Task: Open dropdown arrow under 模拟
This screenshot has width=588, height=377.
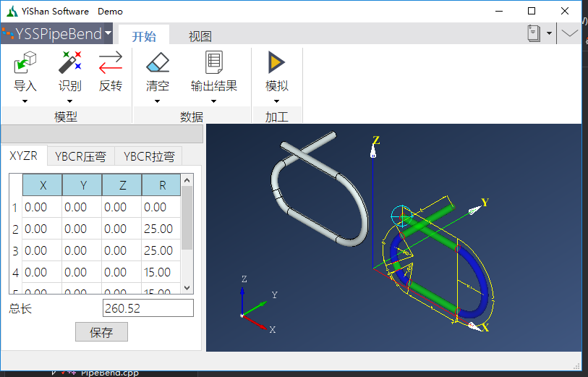Action: pos(277,101)
